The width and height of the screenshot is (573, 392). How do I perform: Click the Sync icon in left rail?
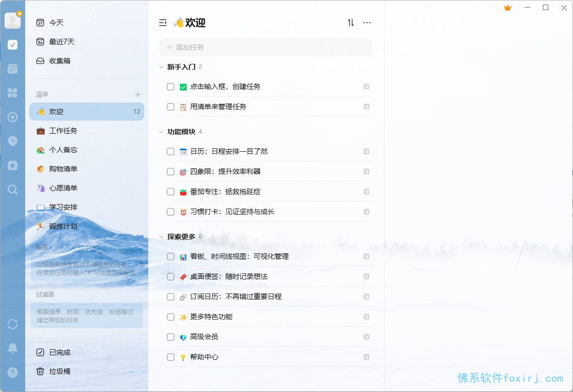click(13, 324)
